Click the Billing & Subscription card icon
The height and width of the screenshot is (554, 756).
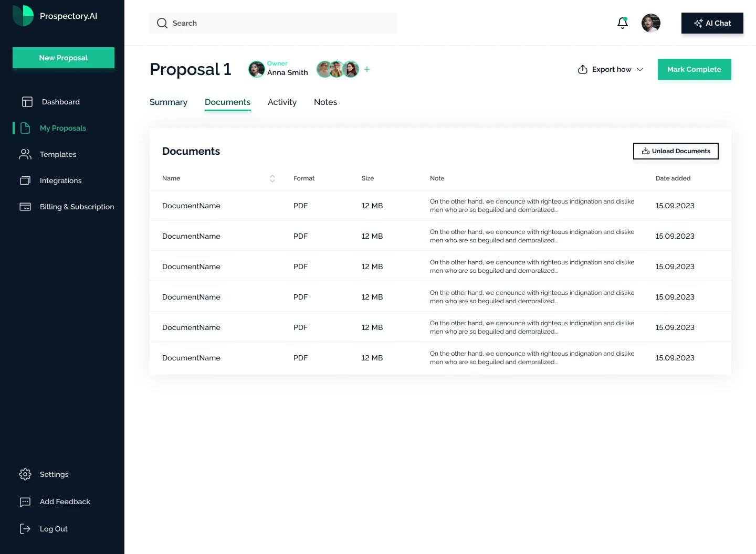(x=25, y=207)
